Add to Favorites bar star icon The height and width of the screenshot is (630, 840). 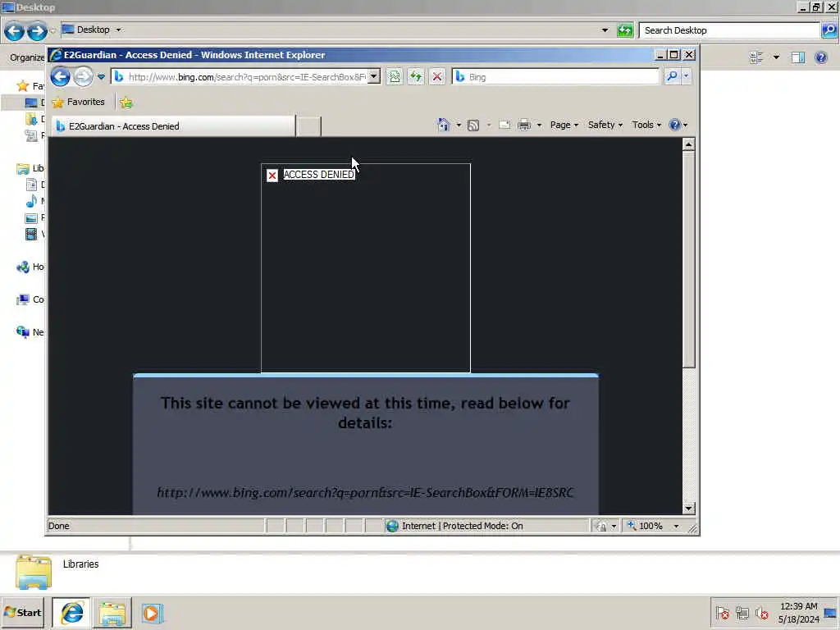coord(126,103)
